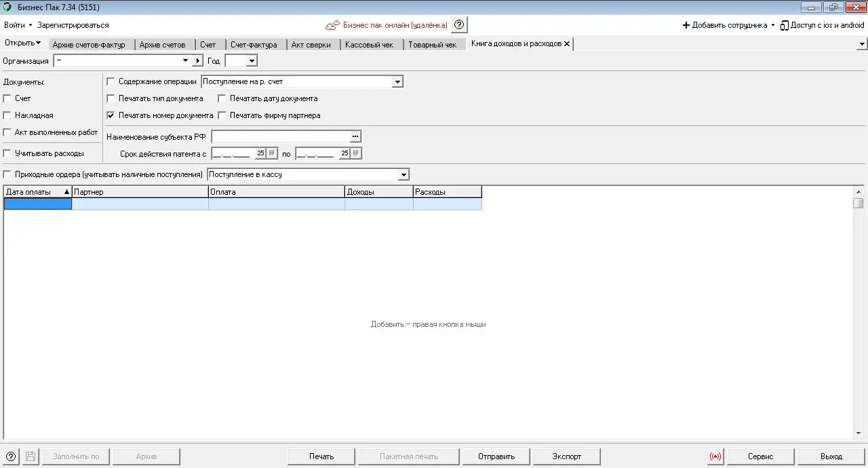Click the plus icon for Добавить сотрудника
Screen dimensions: 868x468
coord(686,25)
